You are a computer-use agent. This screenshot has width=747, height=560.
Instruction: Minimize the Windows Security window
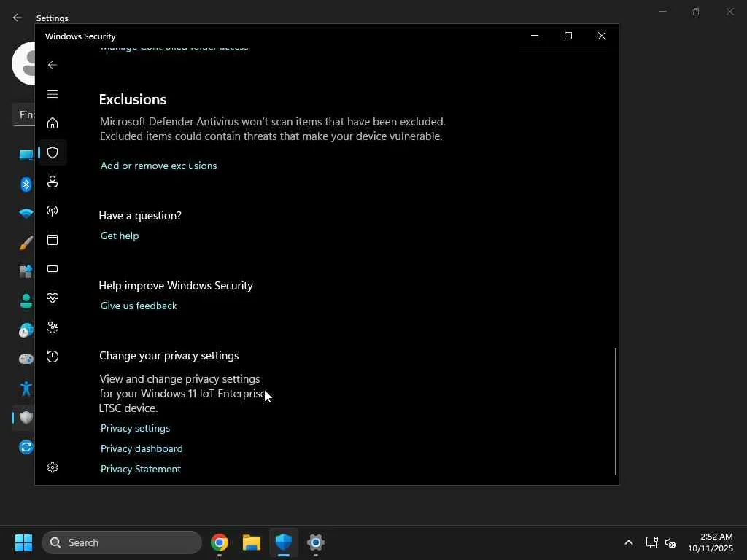pos(535,36)
